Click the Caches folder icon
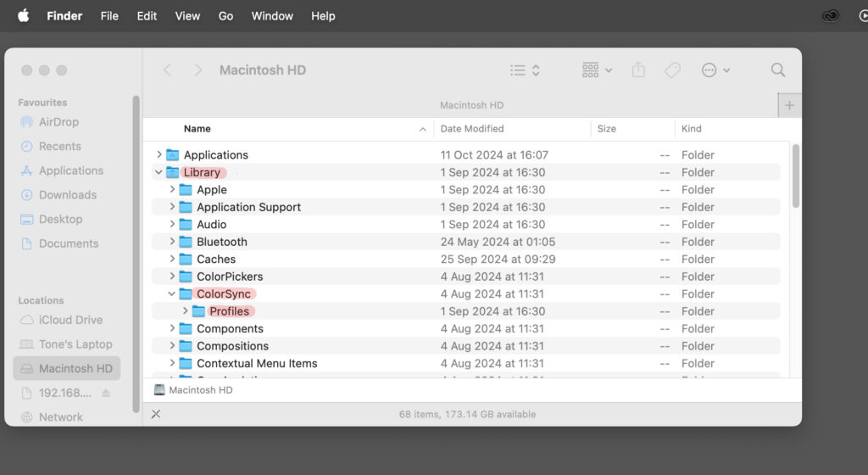 (x=186, y=259)
